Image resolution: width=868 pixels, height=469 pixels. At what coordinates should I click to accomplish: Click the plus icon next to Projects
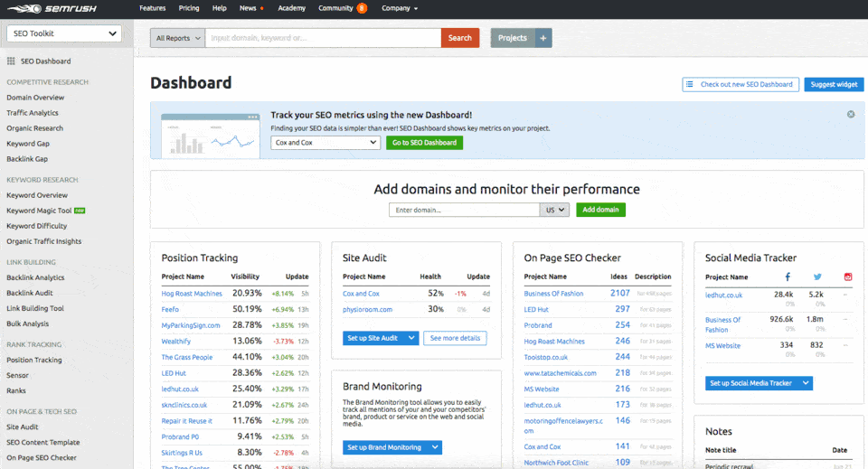coord(543,38)
